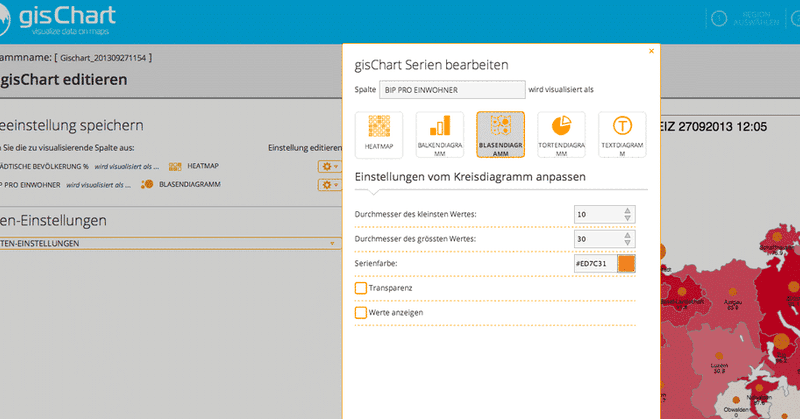Click the Obwalden region label on map
The height and width of the screenshot is (419, 800).
736,409
